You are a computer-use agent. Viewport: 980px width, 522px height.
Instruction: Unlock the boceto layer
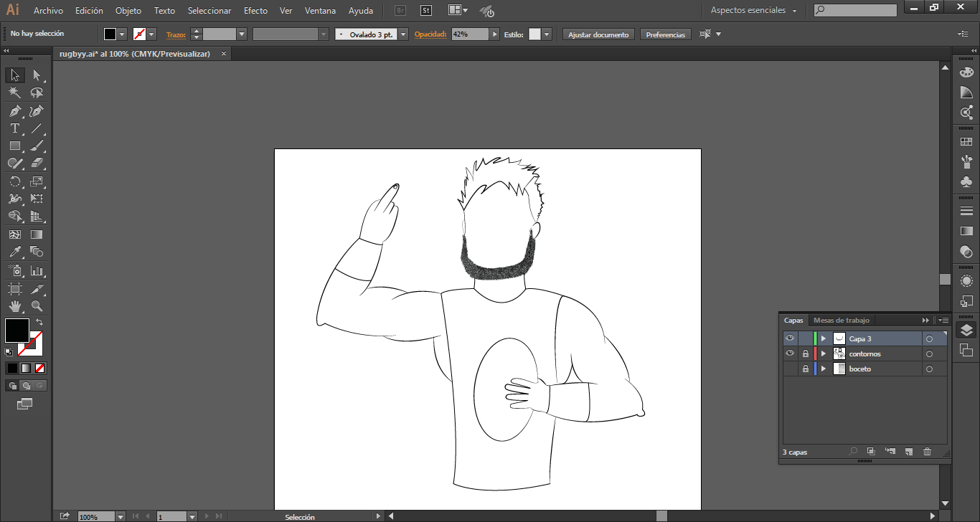806,369
